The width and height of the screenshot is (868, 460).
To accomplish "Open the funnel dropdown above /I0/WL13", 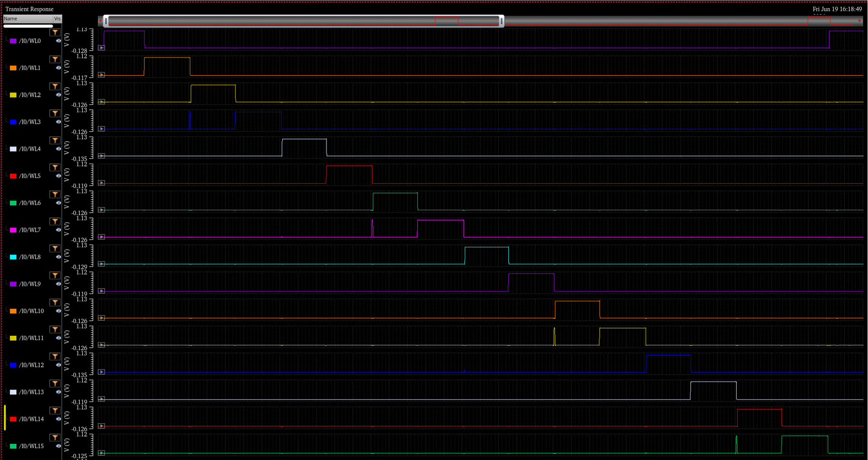I will [x=55, y=383].
